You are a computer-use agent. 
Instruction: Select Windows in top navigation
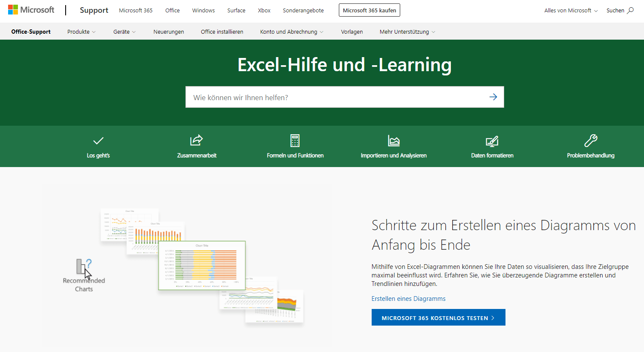pyautogui.click(x=203, y=11)
